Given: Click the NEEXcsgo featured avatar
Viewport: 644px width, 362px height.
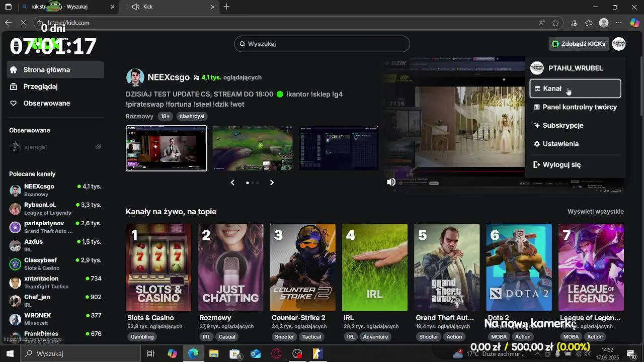Looking at the screenshot, I should click(135, 77).
